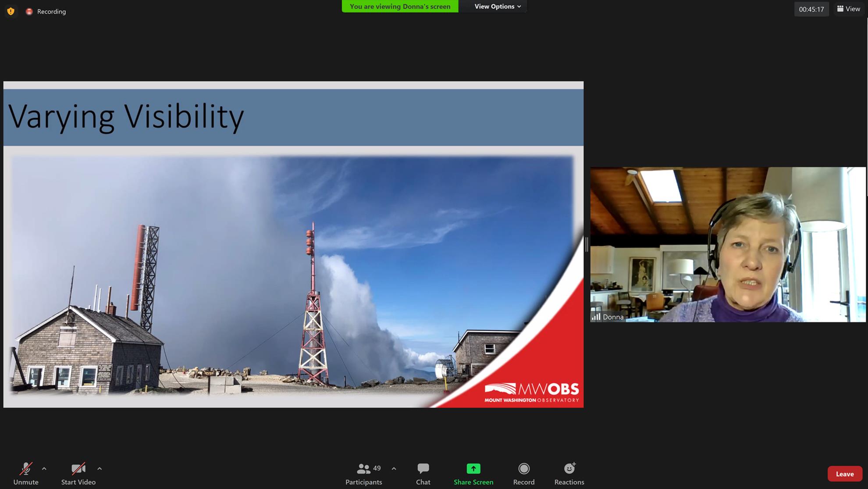The image size is (868, 489).
Task: Expand the arrow next to Participants
Action: coord(394,468)
